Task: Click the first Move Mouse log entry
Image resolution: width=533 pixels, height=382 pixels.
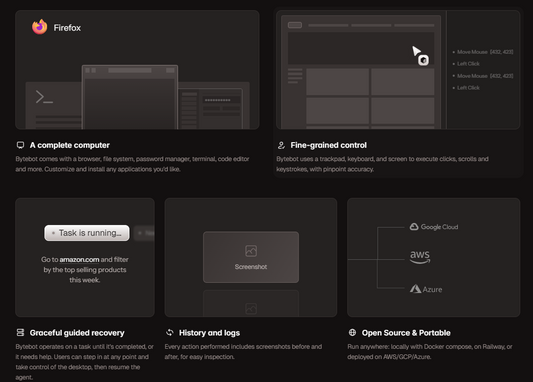Action: tap(483, 52)
